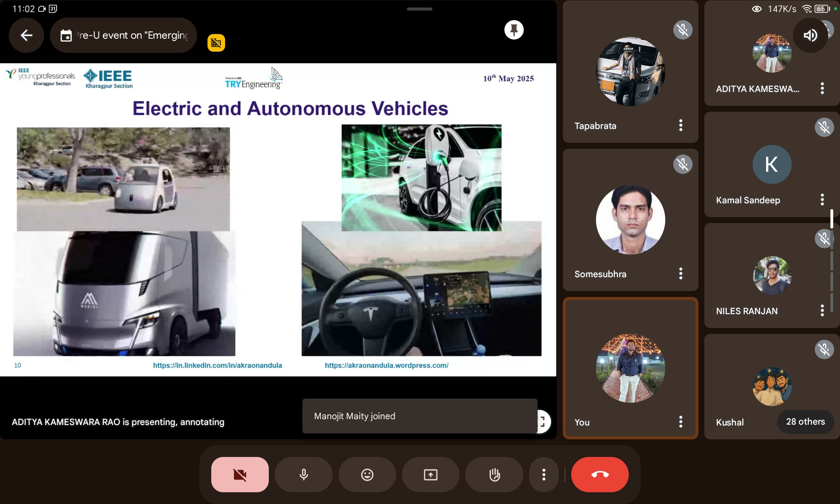
Task: Start sharing your screen
Action: tap(430, 475)
